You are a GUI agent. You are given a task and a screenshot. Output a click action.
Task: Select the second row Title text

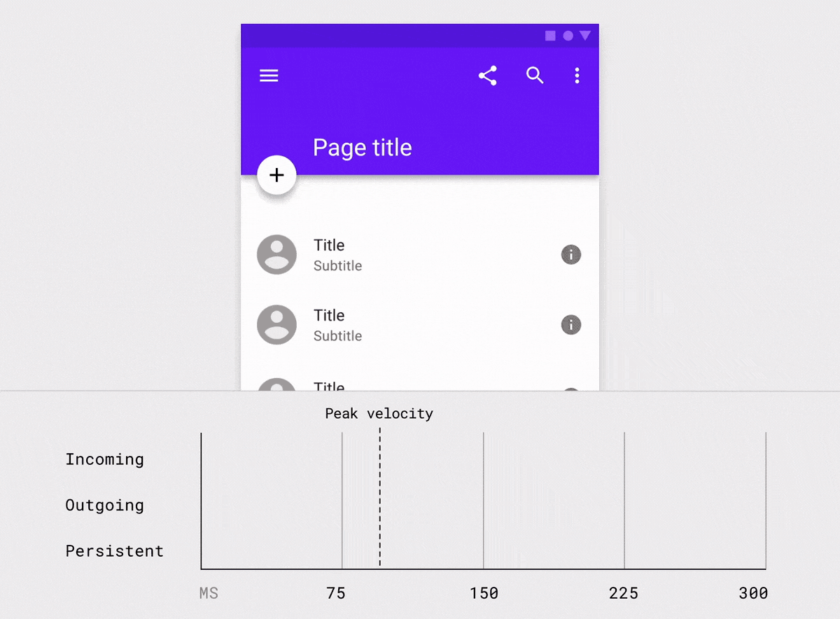tap(329, 315)
